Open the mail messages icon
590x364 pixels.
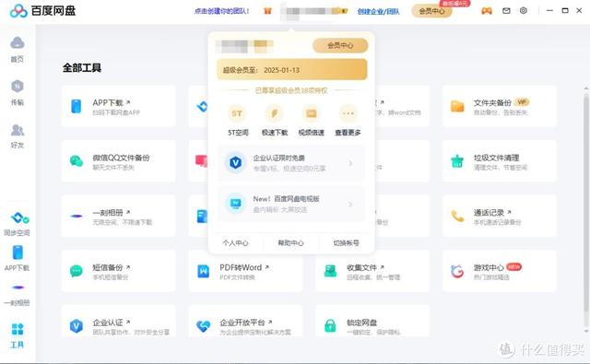click(x=506, y=11)
